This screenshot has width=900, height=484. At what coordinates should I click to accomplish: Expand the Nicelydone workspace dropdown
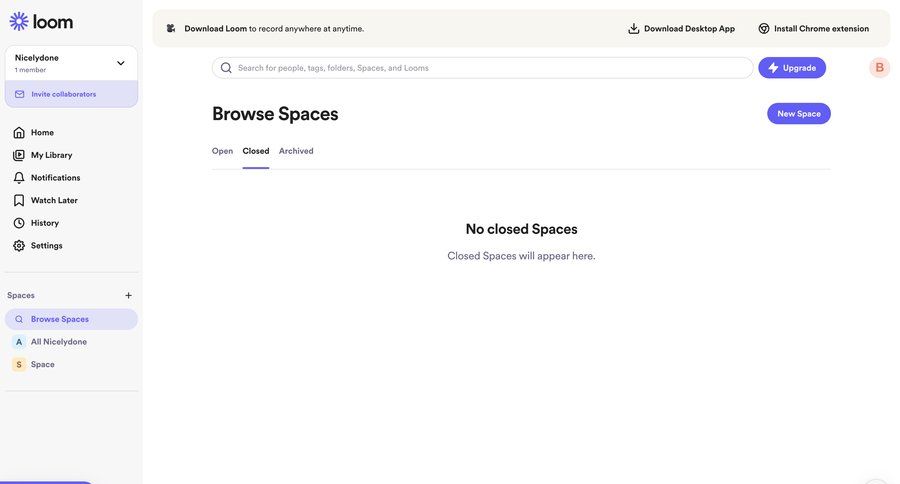[x=120, y=63]
